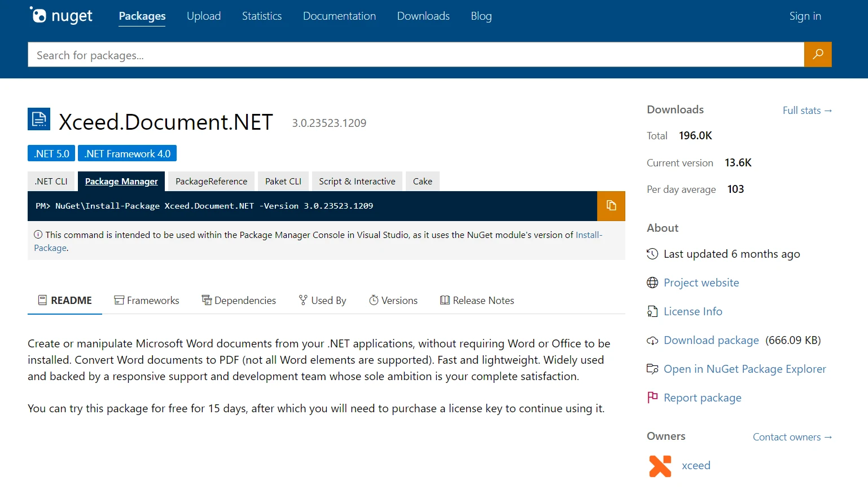Click Open in NuGet Package Explorer
The image size is (868, 494).
click(744, 369)
